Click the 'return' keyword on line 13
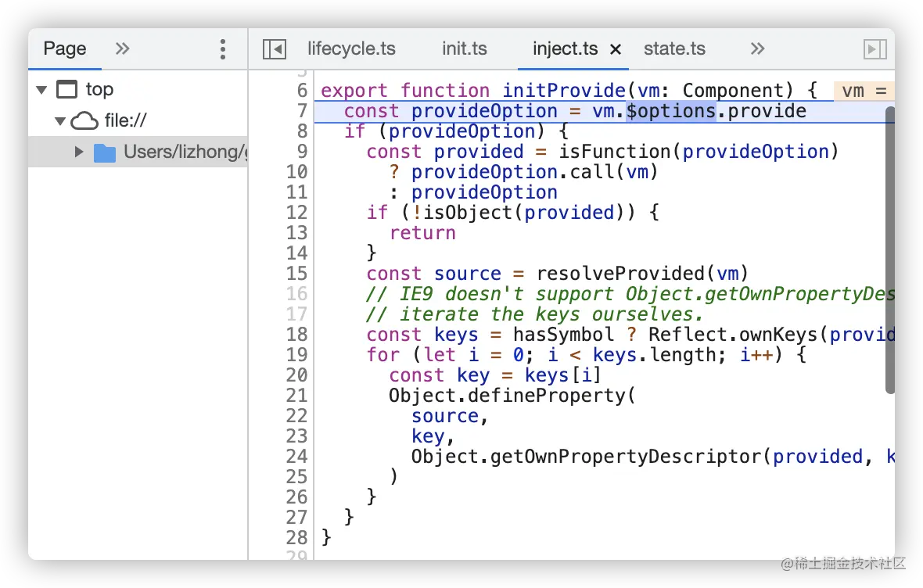The height and width of the screenshot is (588, 923). point(422,233)
